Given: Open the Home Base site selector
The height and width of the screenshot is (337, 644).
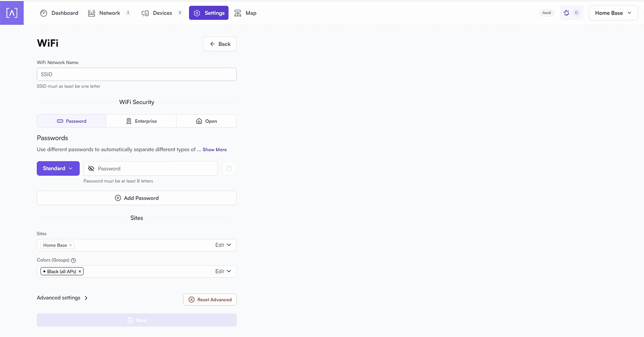Looking at the screenshot, I should coord(613,13).
